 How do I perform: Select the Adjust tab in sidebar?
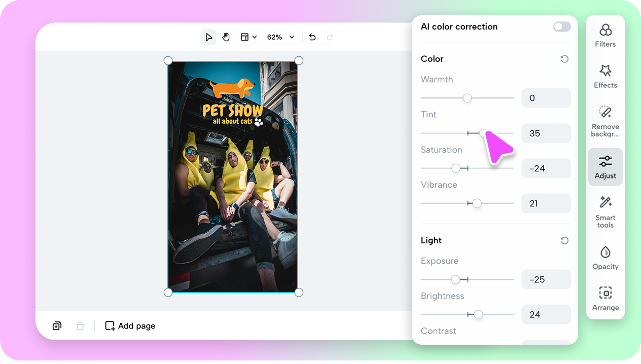605,167
